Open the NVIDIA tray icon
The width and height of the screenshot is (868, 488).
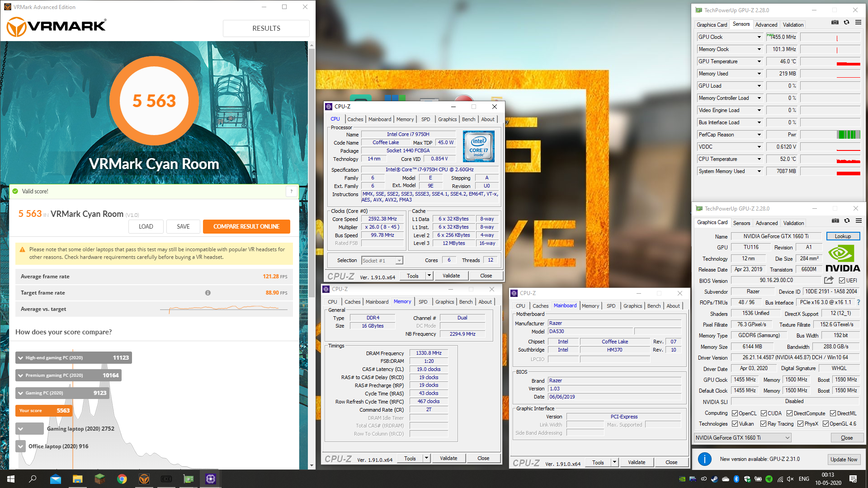[x=682, y=479]
